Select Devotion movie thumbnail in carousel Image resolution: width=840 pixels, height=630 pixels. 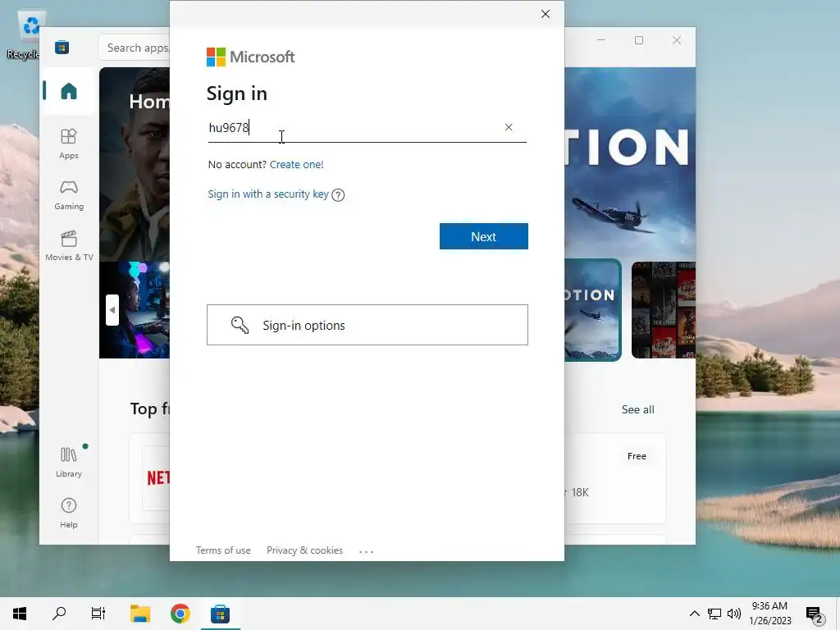pyautogui.click(x=592, y=310)
